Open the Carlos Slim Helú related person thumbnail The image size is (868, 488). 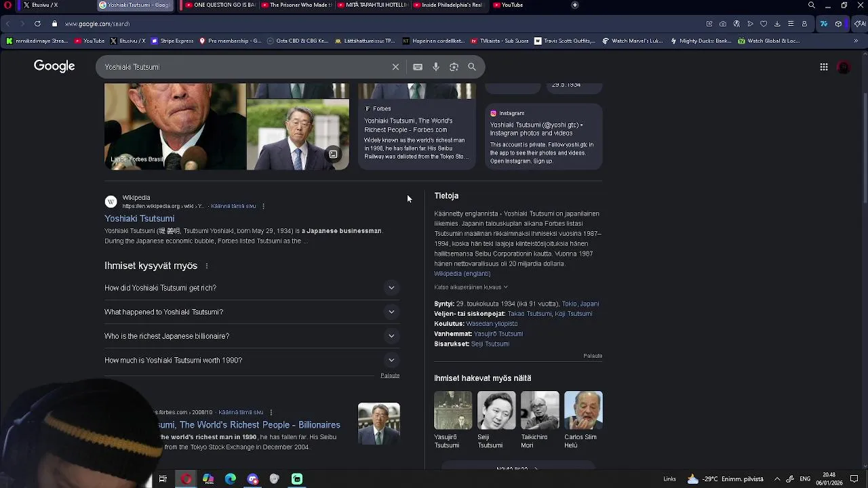point(583,410)
